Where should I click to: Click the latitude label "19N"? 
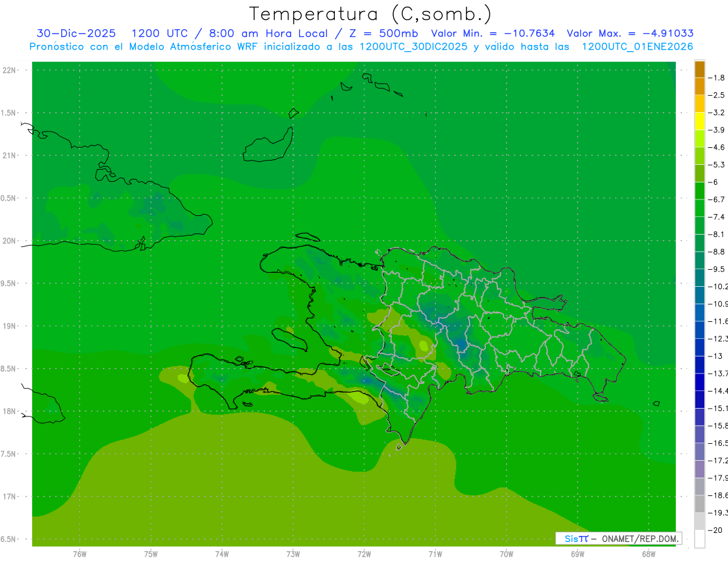tap(9, 326)
